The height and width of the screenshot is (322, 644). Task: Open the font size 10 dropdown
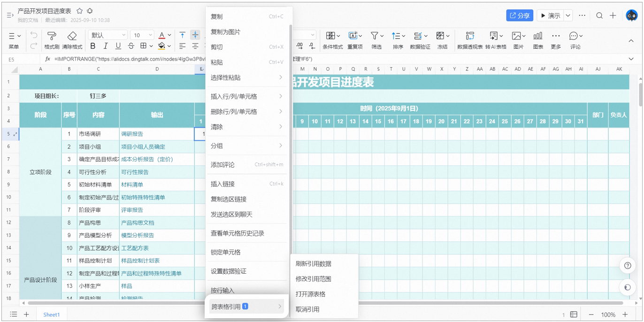point(143,35)
